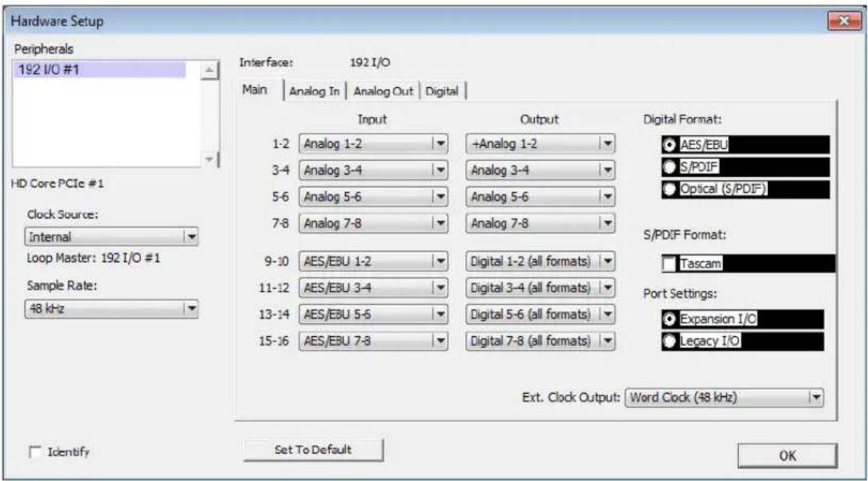This screenshot has width=868, height=481.
Task: Switch to the Digital tab
Action: [442, 91]
